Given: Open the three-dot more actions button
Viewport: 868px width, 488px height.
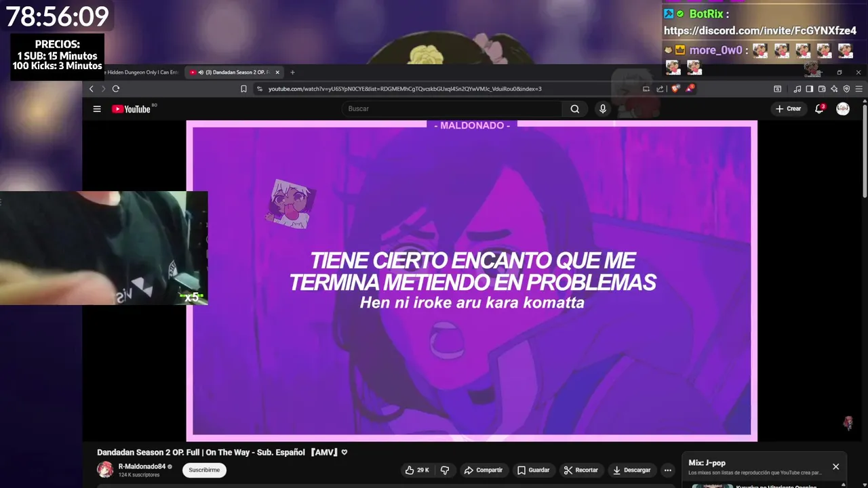Looking at the screenshot, I should pyautogui.click(x=668, y=470).
